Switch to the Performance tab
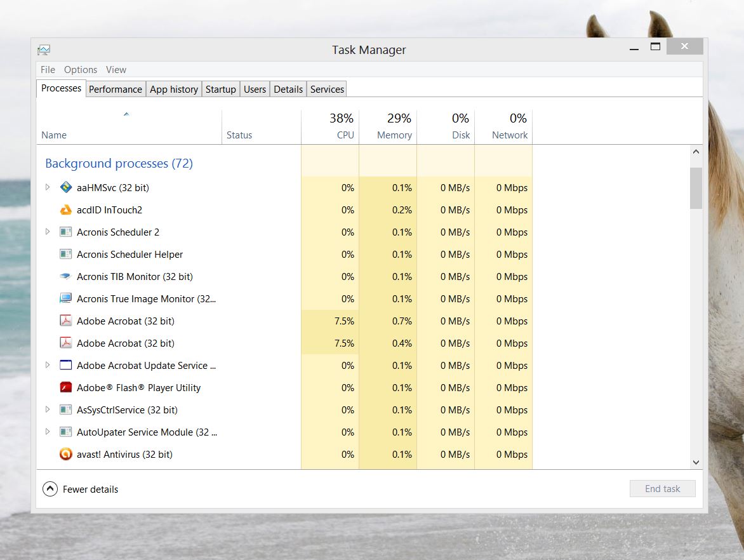The image size is (744, 560). 116,90
